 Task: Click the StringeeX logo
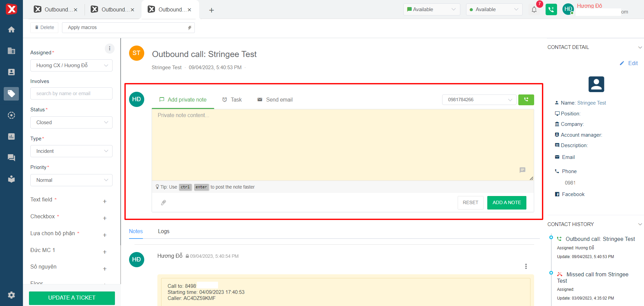click(11, 9)
